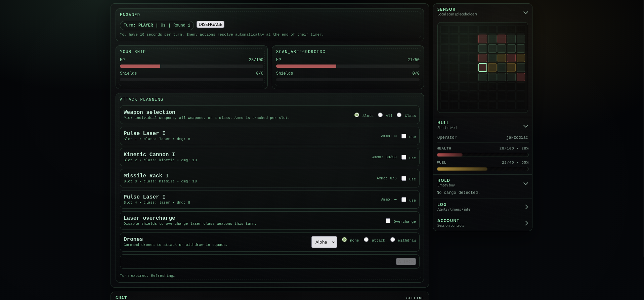Open the LOG Alerts / timers / intel row
644x300 pixels.
pyautogui.click(x=483, y=207)
